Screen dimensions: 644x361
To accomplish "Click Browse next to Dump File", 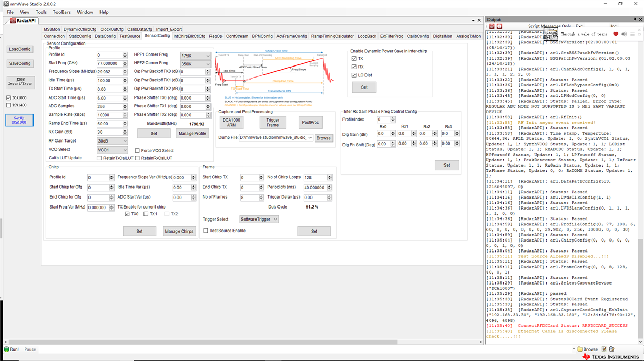I will tap(324, 138).
